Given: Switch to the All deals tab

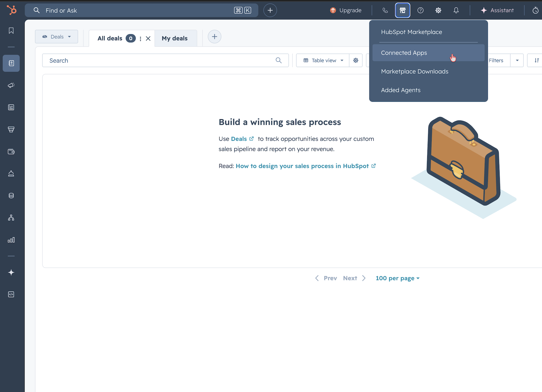Looking at the screenshot, I should pos(110,38).
